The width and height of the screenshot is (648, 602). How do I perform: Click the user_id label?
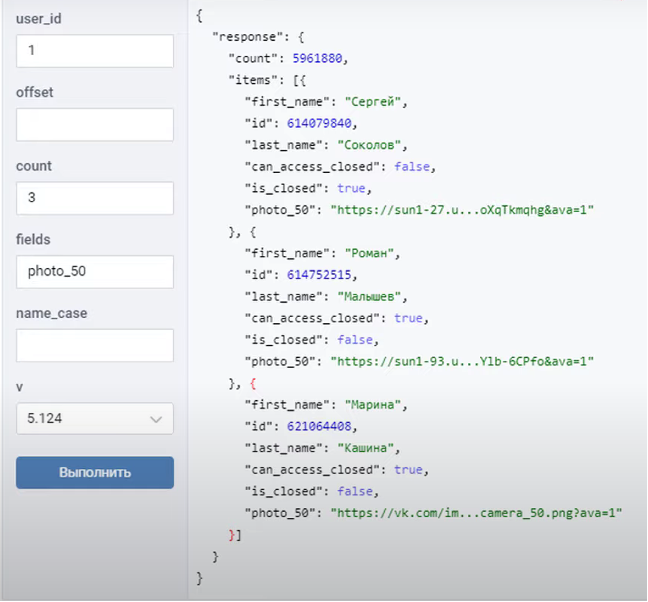pos(38,19)
